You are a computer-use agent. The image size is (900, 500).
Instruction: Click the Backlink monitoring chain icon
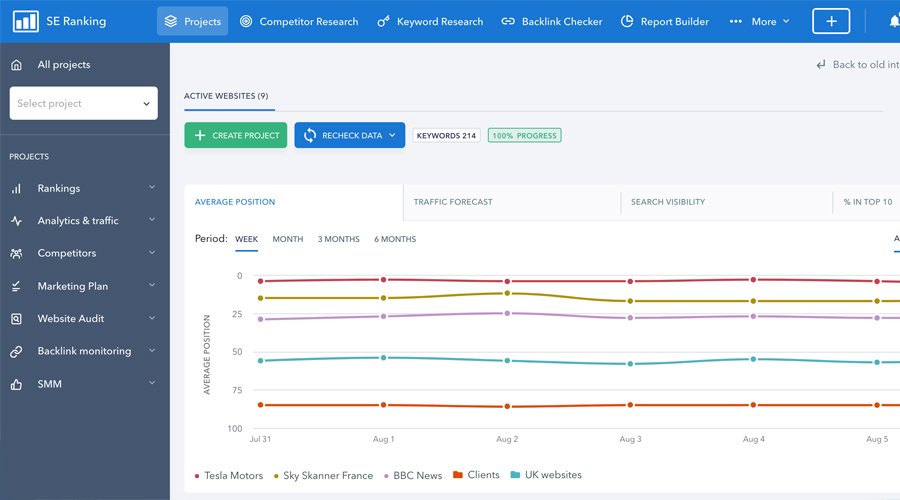click(x=16, y=352)
